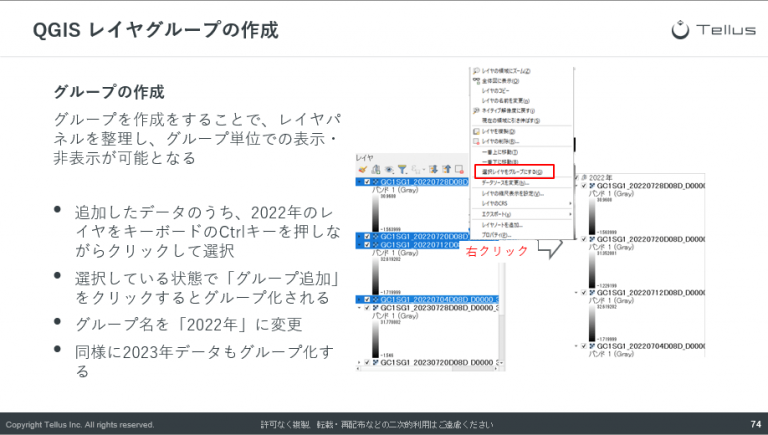768x435 pixels.
Task: Collapse the GC1SG1_20230728 layer legend
Action: pyautogui.click(x=360, y=308)
